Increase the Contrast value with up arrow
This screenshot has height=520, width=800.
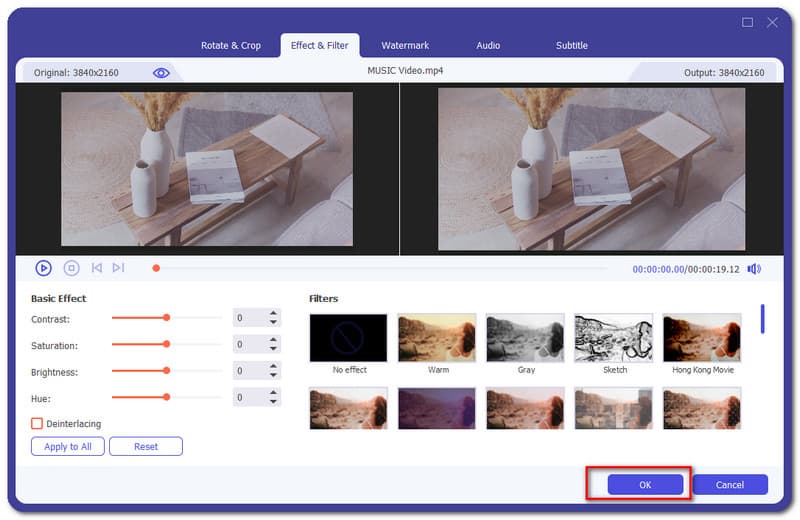273,313
